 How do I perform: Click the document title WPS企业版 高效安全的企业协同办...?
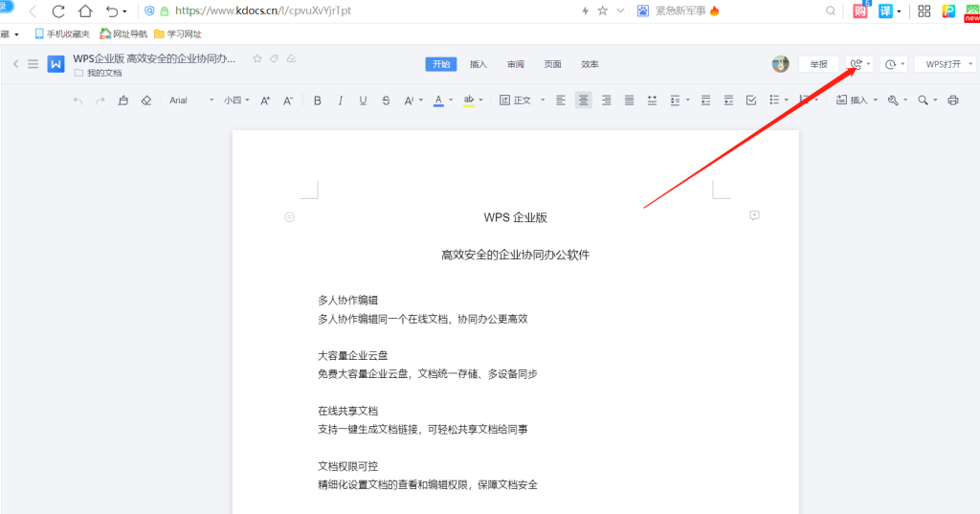[154, 58]
